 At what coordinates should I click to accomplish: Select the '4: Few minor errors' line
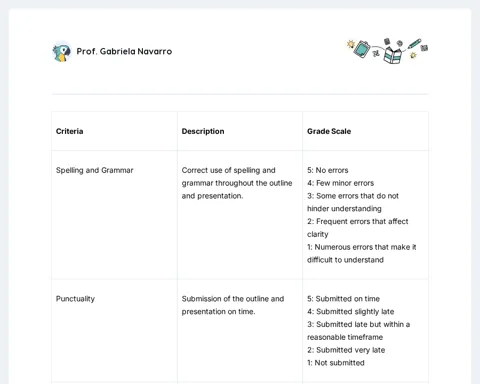tap(341, 183)
